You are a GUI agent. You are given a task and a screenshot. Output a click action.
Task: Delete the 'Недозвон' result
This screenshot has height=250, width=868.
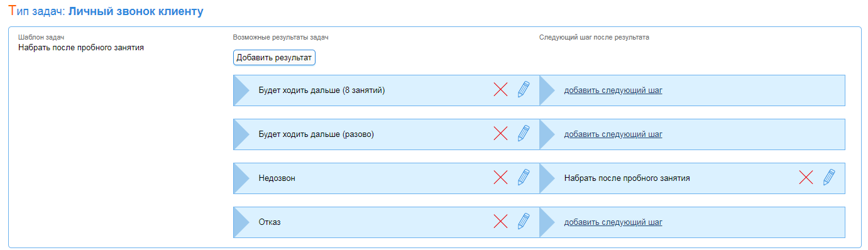pyautogui.click(x=500, y=178)
